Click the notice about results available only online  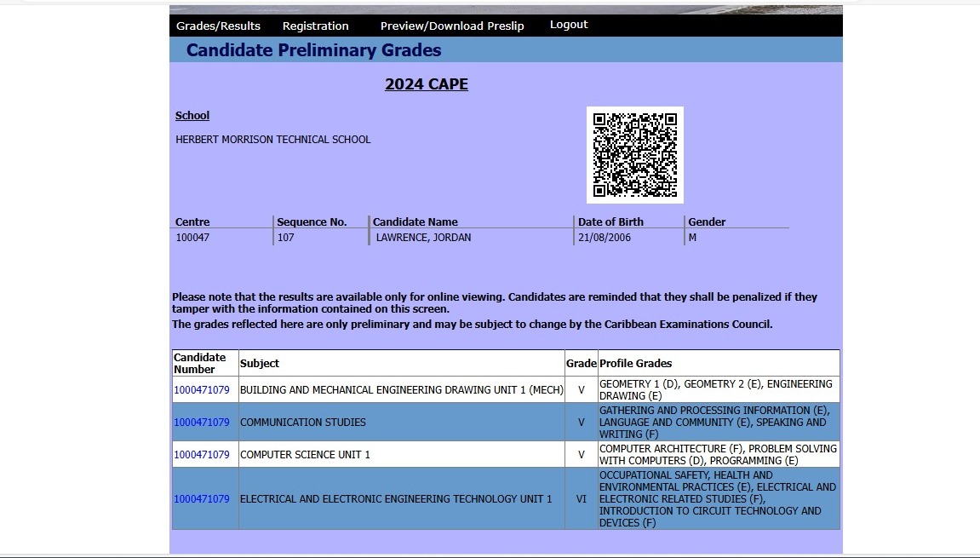(495, 302)
